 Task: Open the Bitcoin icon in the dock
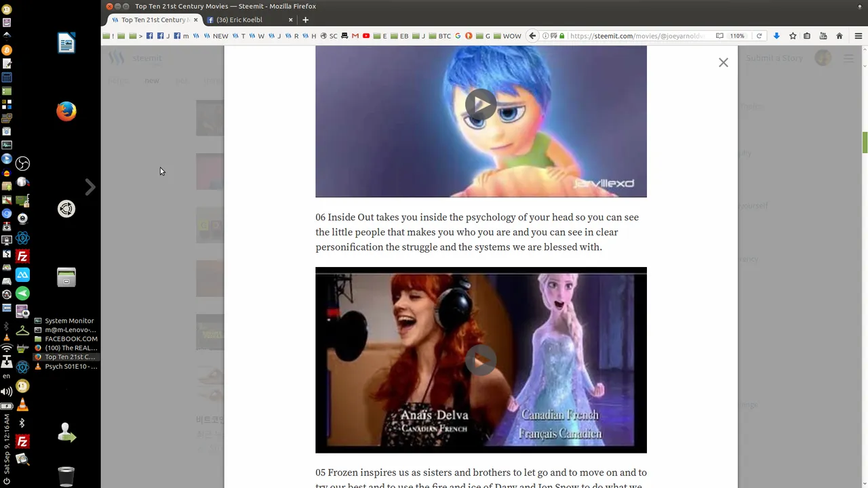(x=7, y=50)
